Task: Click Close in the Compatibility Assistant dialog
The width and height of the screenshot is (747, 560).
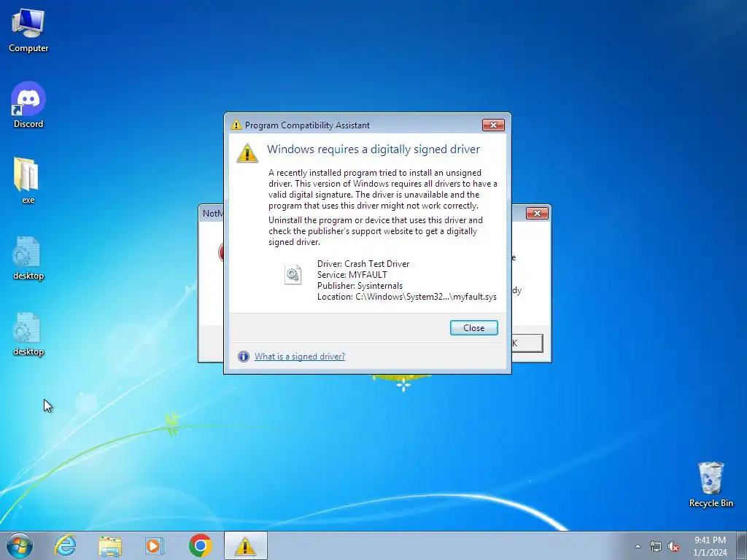Action: (473, 327)
